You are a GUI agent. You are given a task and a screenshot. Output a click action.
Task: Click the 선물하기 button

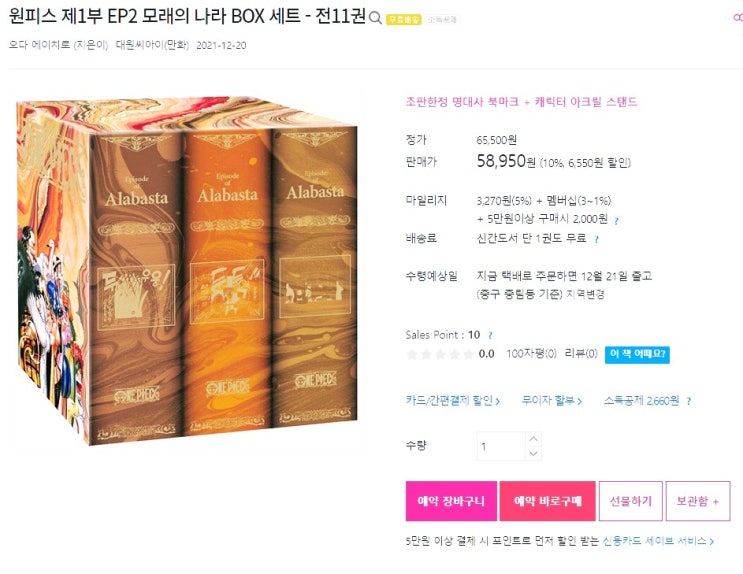tap(630, 501)
